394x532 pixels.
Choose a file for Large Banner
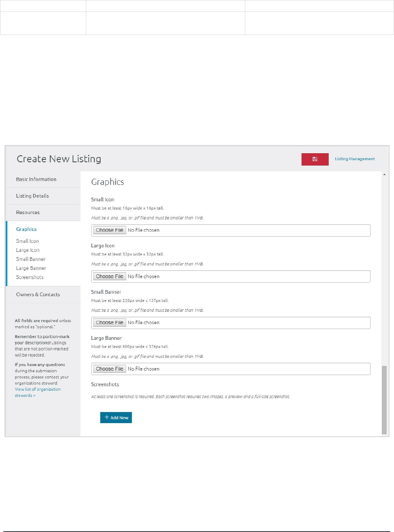point(110,369)
